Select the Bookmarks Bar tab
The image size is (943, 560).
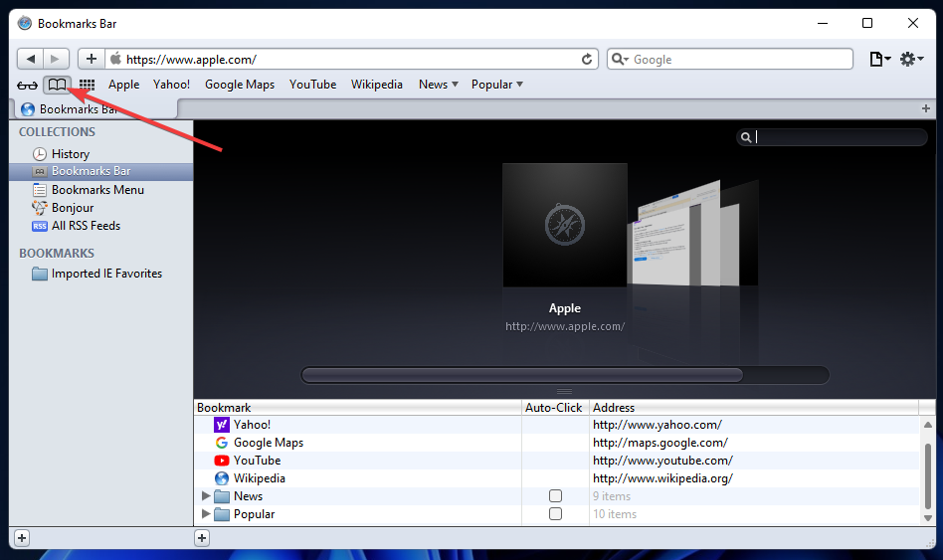point(95,108)
